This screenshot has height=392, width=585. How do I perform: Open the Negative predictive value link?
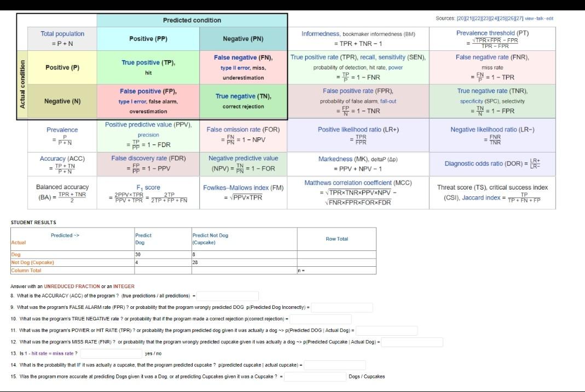243,158
